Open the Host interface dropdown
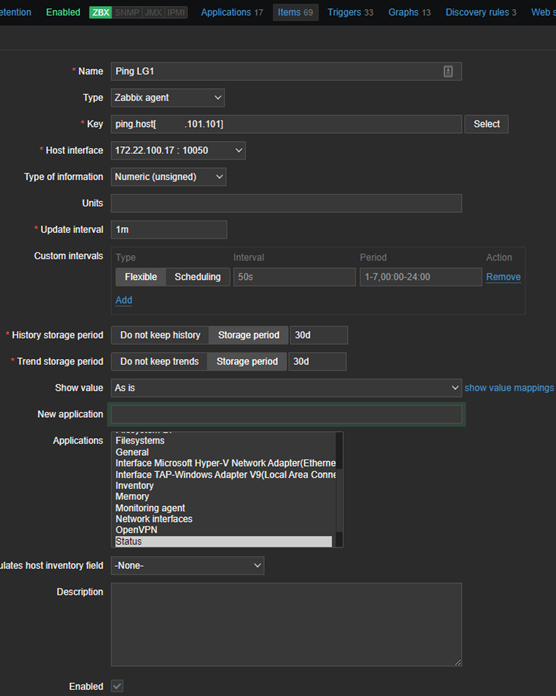This screenshot has width=556, height=696. click(x=178, y=150)
